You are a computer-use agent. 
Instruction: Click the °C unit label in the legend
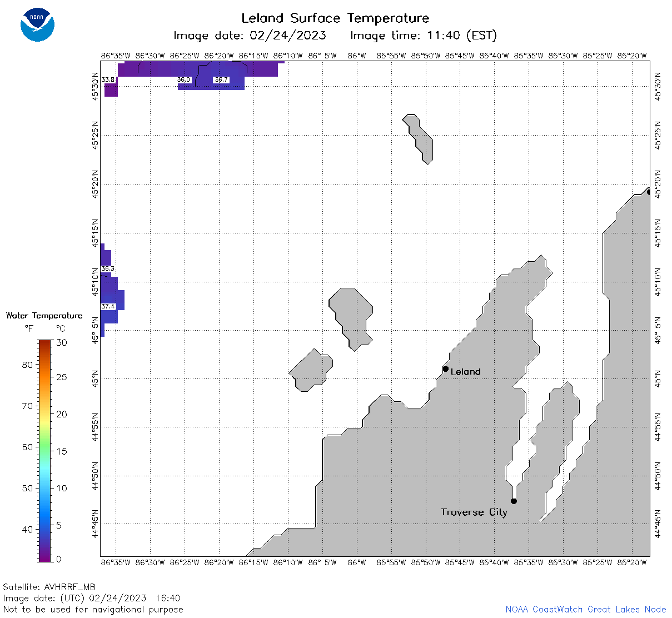61,328
